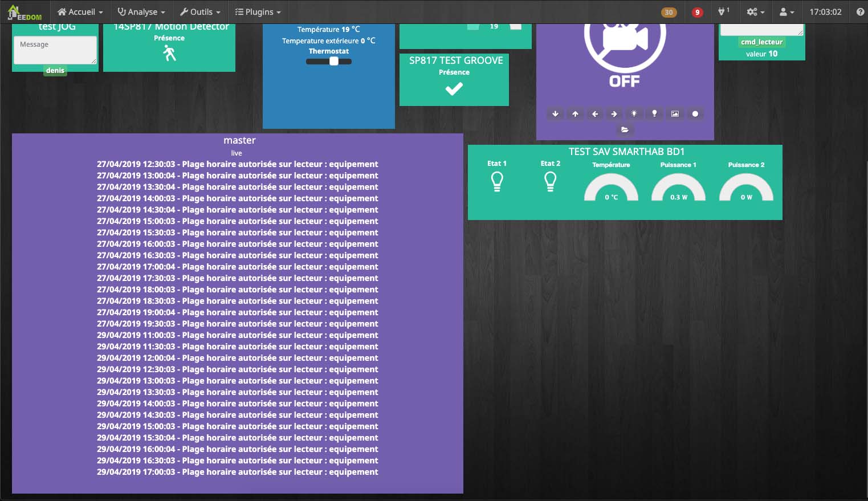The width and height of the screenshot is (868, 501).
Task: Turn on camera light (glowing bulb)
Action: pos(634,114)
